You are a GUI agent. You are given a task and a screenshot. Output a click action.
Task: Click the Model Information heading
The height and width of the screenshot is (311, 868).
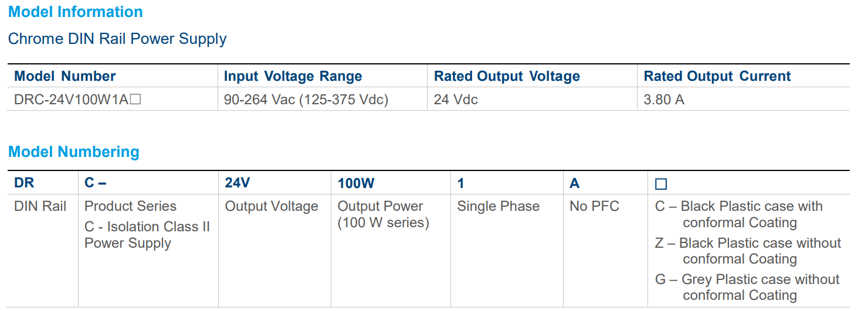[x=75, y=12]
